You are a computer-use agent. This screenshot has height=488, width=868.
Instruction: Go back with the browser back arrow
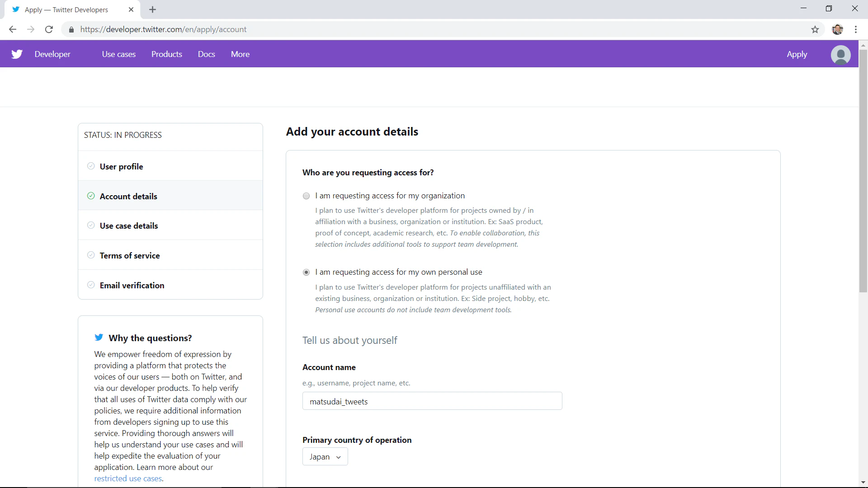click(13, 29)
